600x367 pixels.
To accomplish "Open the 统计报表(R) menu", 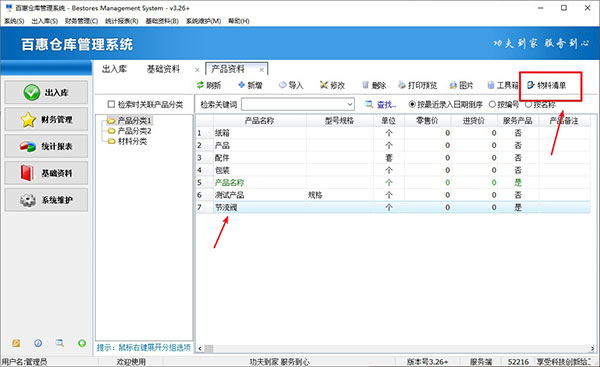I will pyautogui.click(x=122, y=21).
